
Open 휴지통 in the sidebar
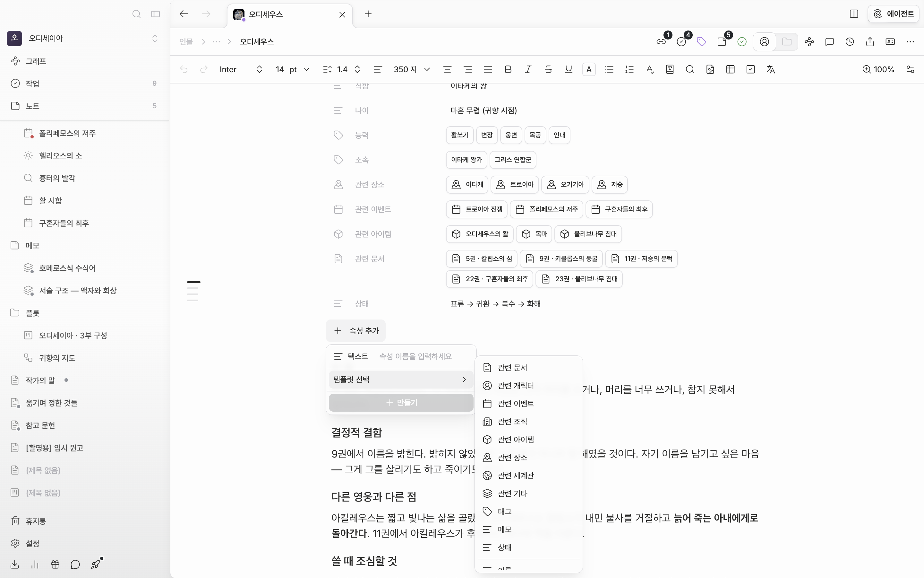pyautogui.click(x=84, y=521)
